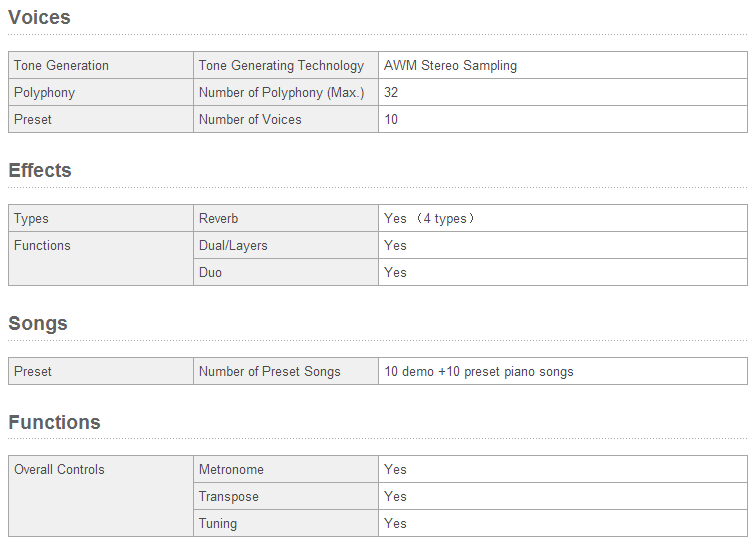The image size is (755, 550).
Task: Click Number of Preset Songs cell
Action: (x=269, y=372)
